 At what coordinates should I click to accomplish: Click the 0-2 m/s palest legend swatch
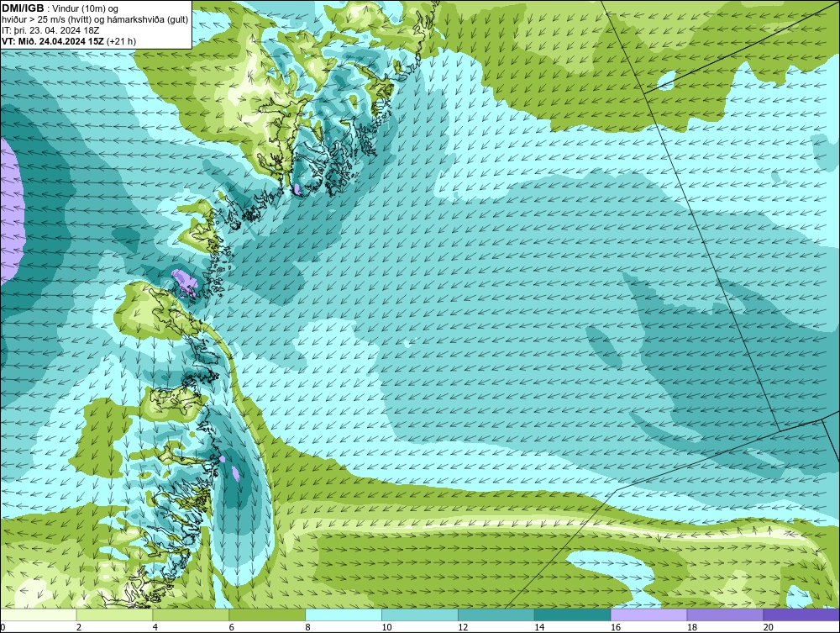click(x=39, y=615)
